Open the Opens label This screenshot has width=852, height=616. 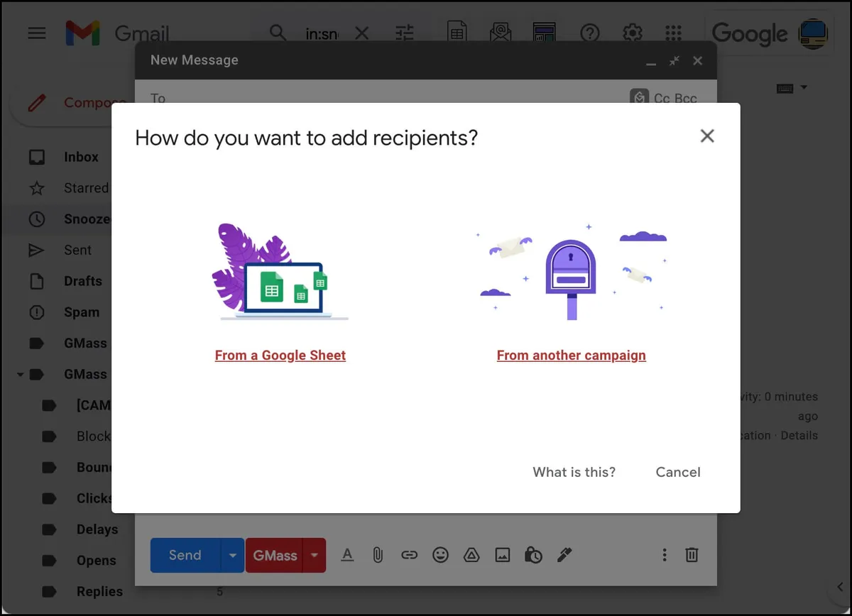coord(96,561)
